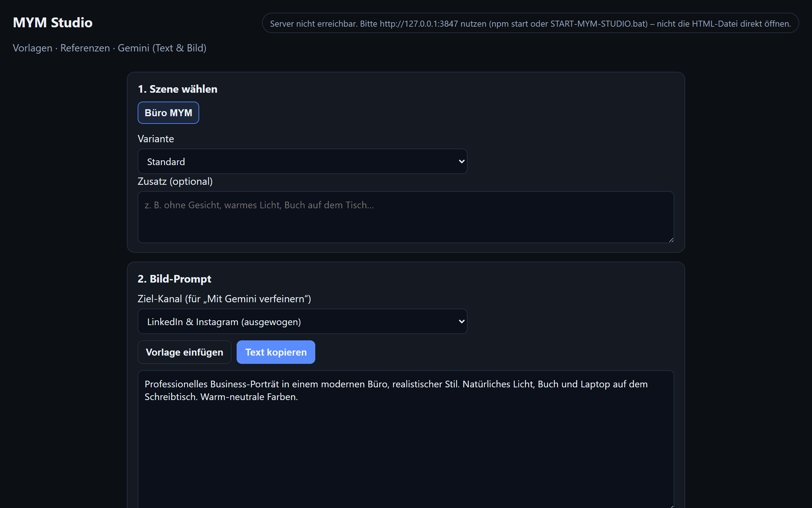Click into the Bild-Prompt text area
This screenshot has width=812, height=508.
coord(406,439)
